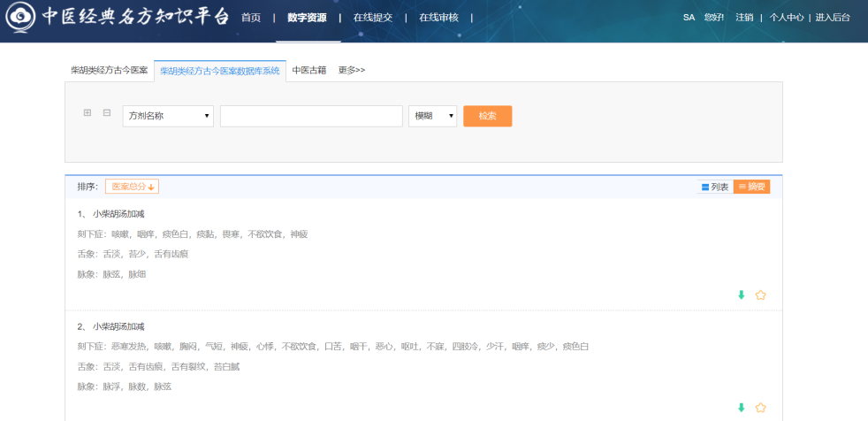Click the orange 检索 search button
The height and width of the screenshot is (421, 868).
point(488,117)
